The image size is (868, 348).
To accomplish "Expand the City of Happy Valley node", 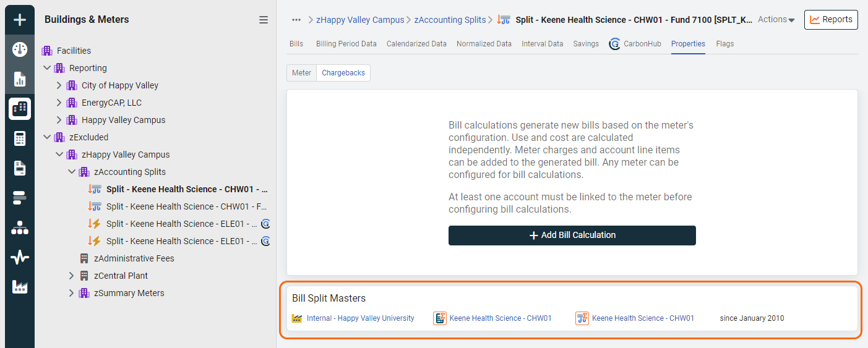I will coord(59,85).
